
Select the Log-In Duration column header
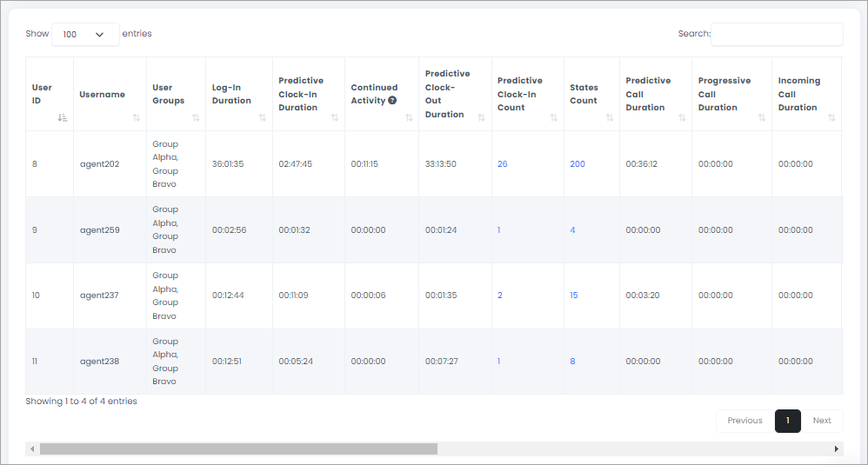coord(239,94)
